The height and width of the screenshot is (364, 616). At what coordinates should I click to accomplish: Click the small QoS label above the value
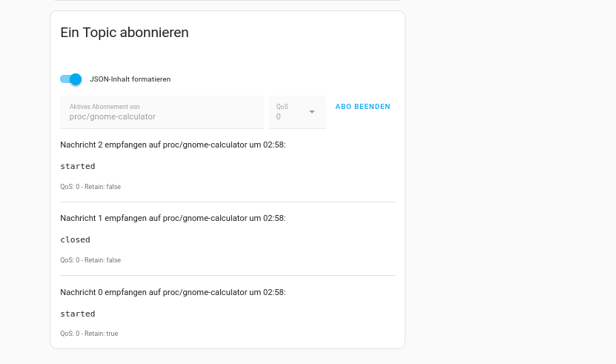click(x=282, y=107)
